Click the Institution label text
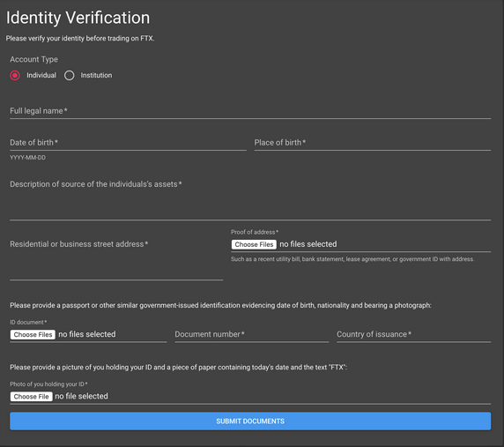 (x=96, y=75)
